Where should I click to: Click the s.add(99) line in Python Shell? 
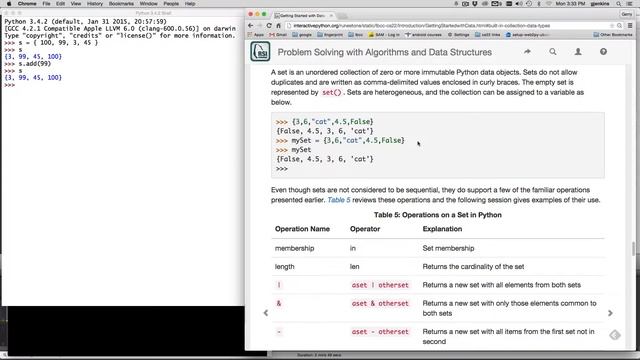27,64
